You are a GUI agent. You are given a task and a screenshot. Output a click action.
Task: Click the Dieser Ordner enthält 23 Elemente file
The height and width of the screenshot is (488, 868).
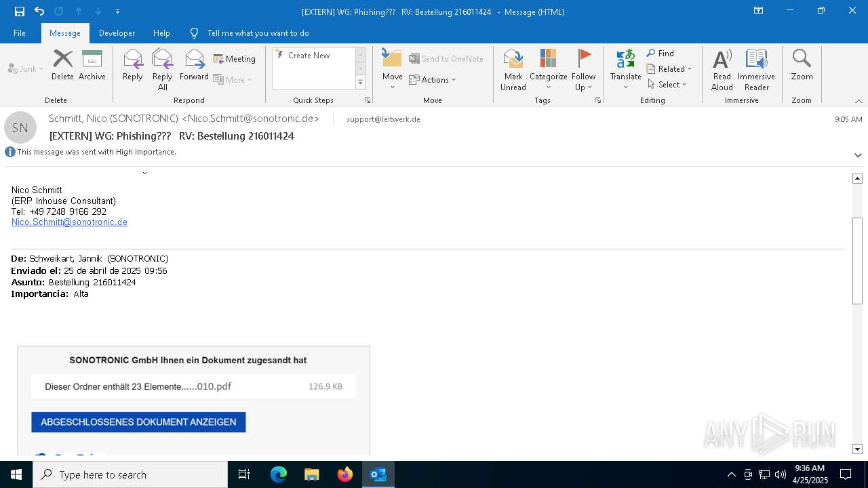(x=193, y=386)
